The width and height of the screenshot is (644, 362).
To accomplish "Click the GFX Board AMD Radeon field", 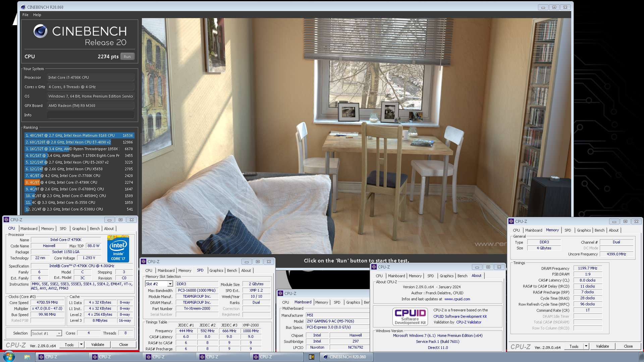I will coord(91,106).
